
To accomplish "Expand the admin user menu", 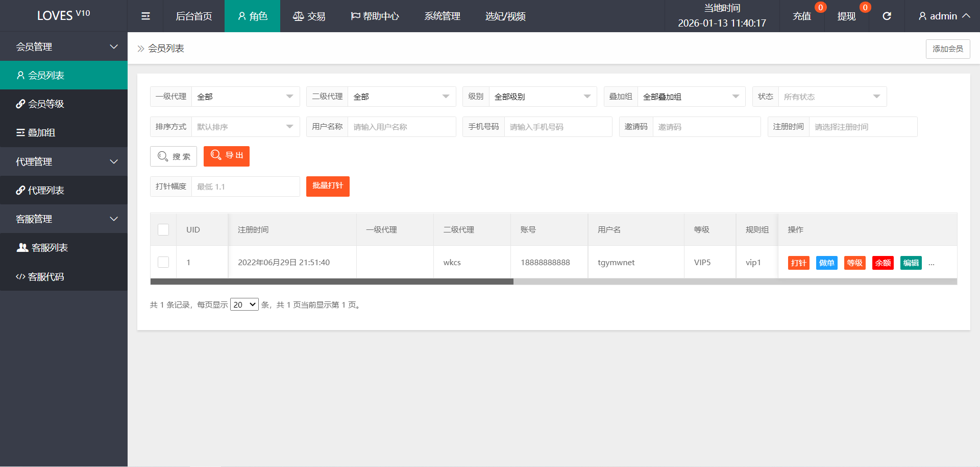I will point(944,16).
